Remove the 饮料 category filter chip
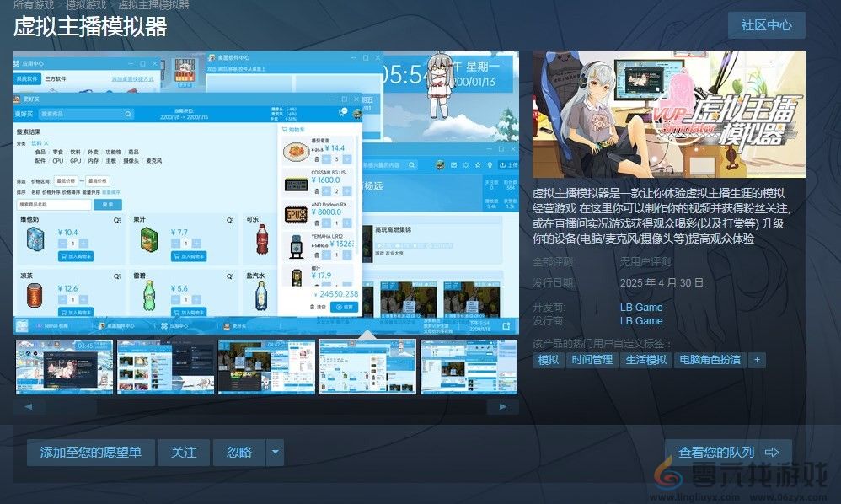Screen dimensions: 841x504 pos(46,143)
